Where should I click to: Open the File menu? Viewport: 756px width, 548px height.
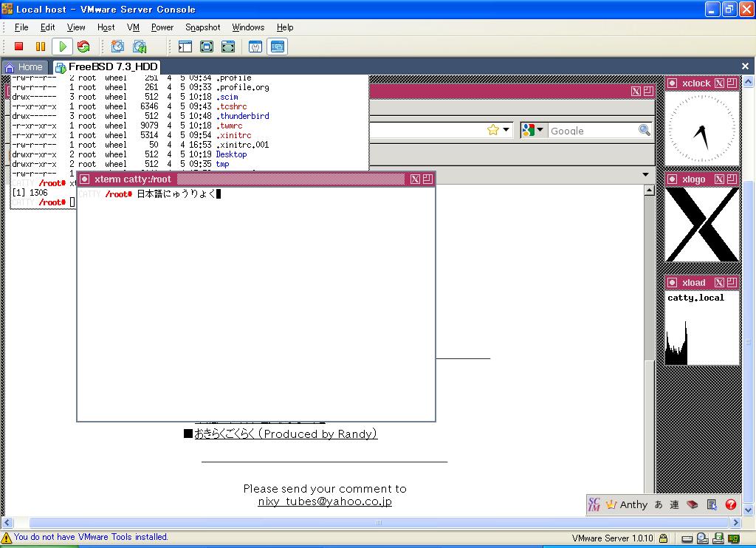pos(21,27)
